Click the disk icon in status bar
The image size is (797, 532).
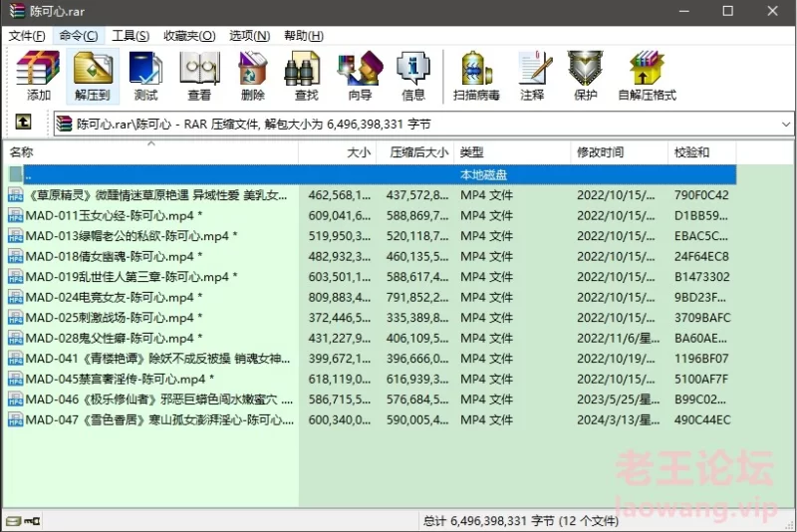[x=14, y=521]
